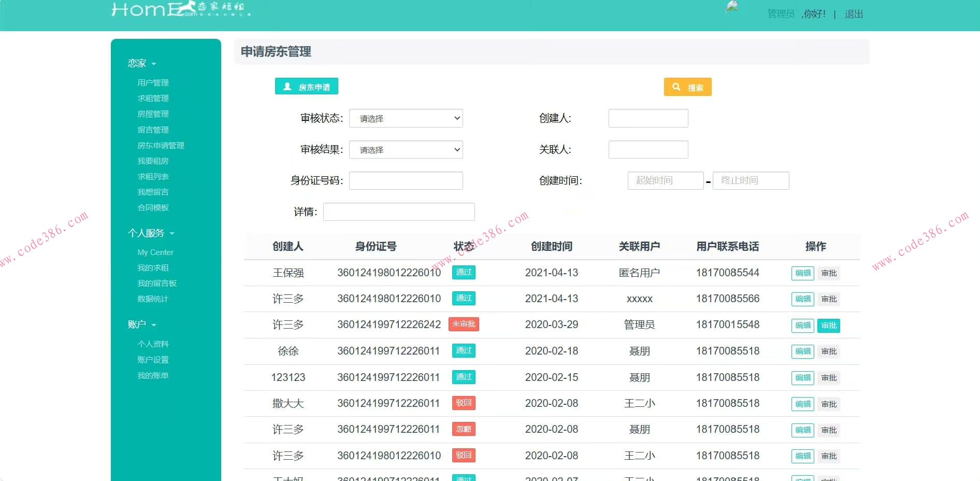Screen dimensions: 980x481
Task: Click the 未审批 red status badge
Action: 464,324
